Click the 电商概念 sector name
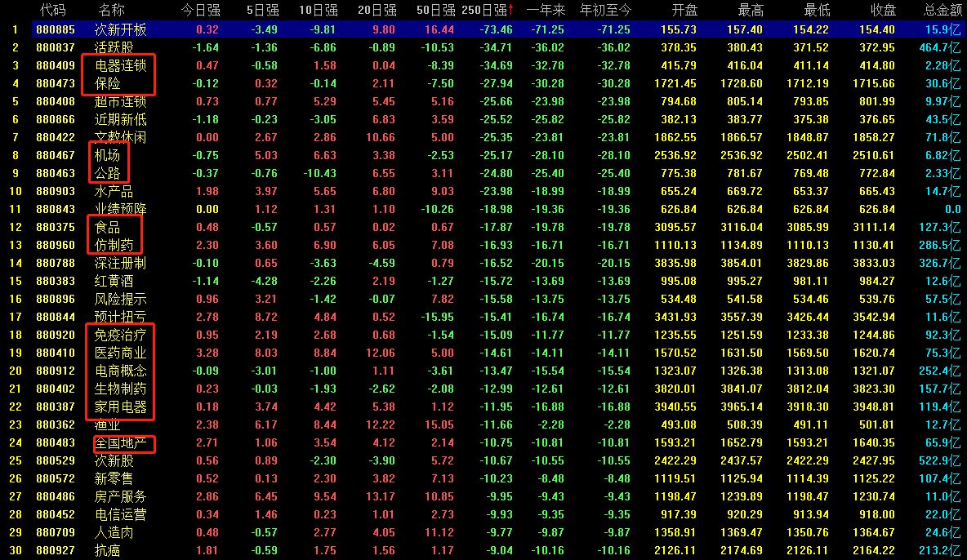 (120, 371)
